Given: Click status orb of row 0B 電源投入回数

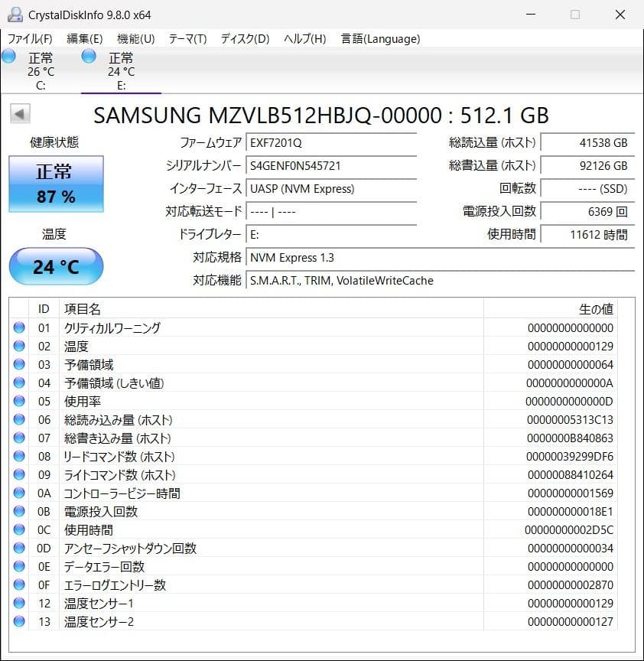Looking at the screenshot, I should pos(19,511).
